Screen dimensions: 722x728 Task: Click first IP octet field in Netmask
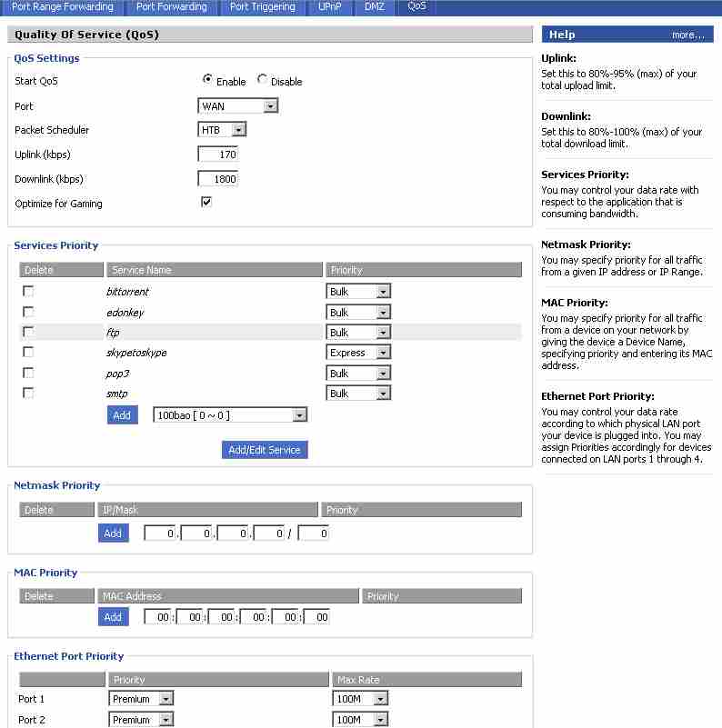coord(160,533)
